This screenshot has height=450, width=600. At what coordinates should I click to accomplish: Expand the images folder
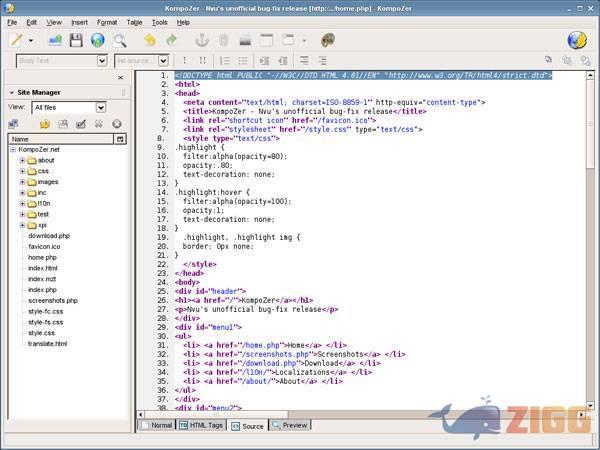22,182
